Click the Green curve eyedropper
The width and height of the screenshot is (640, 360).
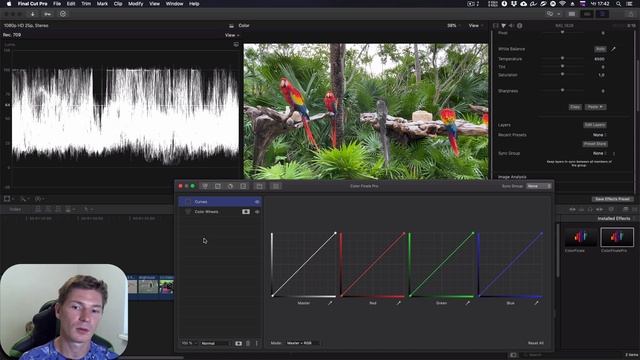pyautogui.click(x=467, y=303)
